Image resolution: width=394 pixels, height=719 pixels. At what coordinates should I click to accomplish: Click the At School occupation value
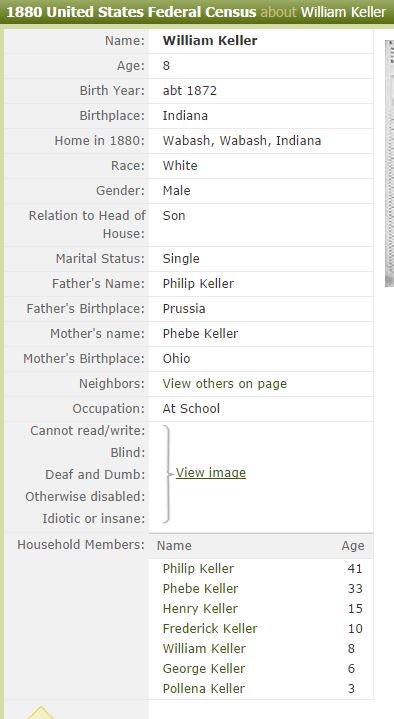(x=191, y=409)
